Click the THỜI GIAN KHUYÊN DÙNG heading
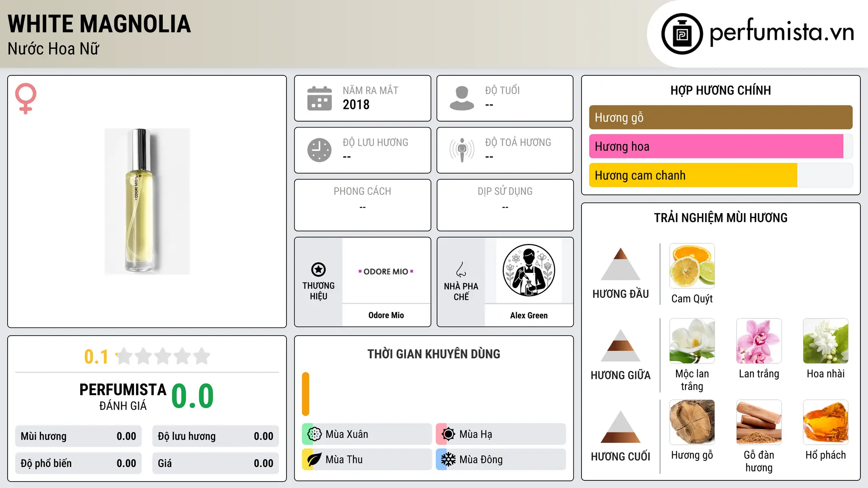The width and height of the screenshot is (868, 488). click(434, 354)
